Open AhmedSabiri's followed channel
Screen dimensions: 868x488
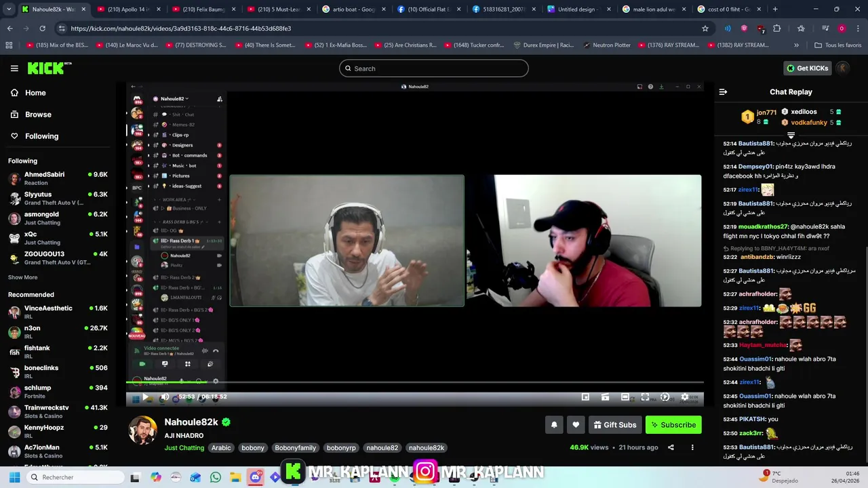tap(58, 178)
